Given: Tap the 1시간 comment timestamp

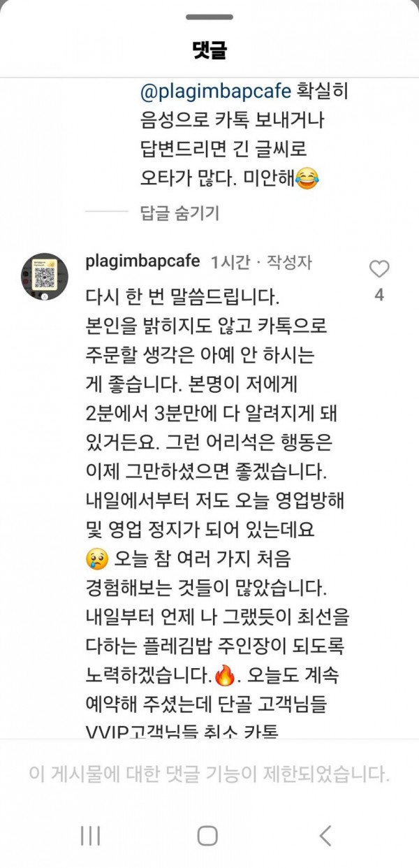Looking at the screenshot, I should click(x=230, y=263).
